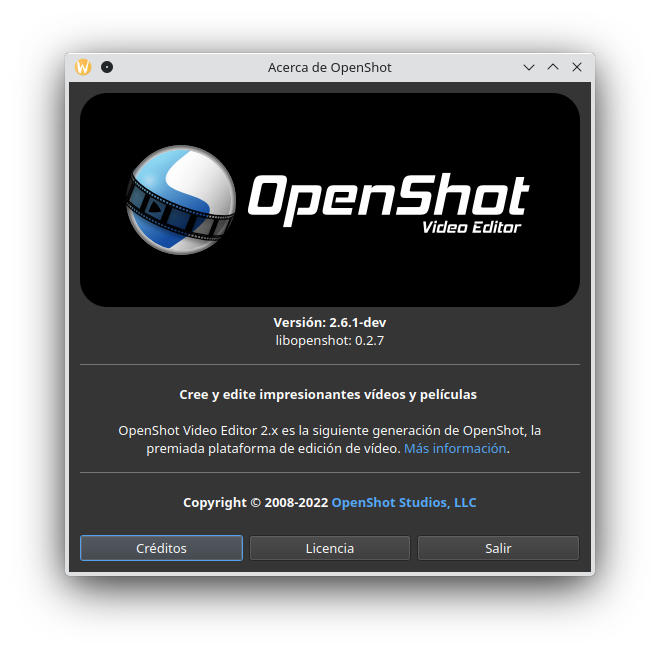Image resolution: width=660 pixels, height=653 pixels.
Task: Maximize the window with the up chevron
Action: point(553,67)
